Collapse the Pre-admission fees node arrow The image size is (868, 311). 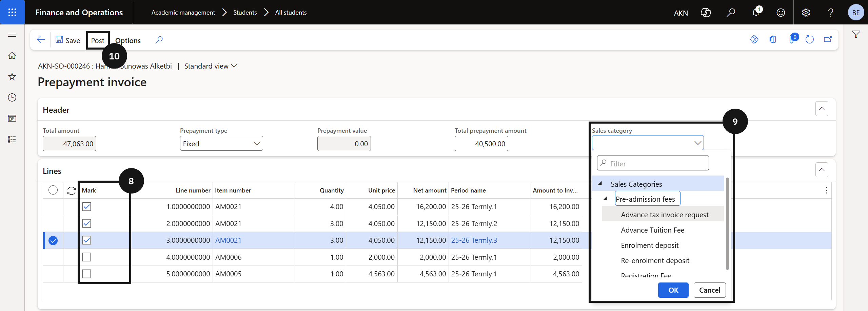605,199
